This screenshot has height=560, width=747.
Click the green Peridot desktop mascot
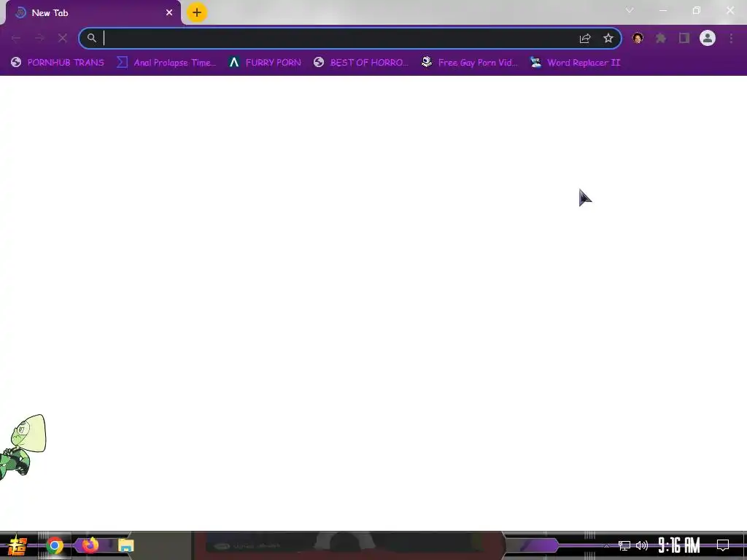23,447
